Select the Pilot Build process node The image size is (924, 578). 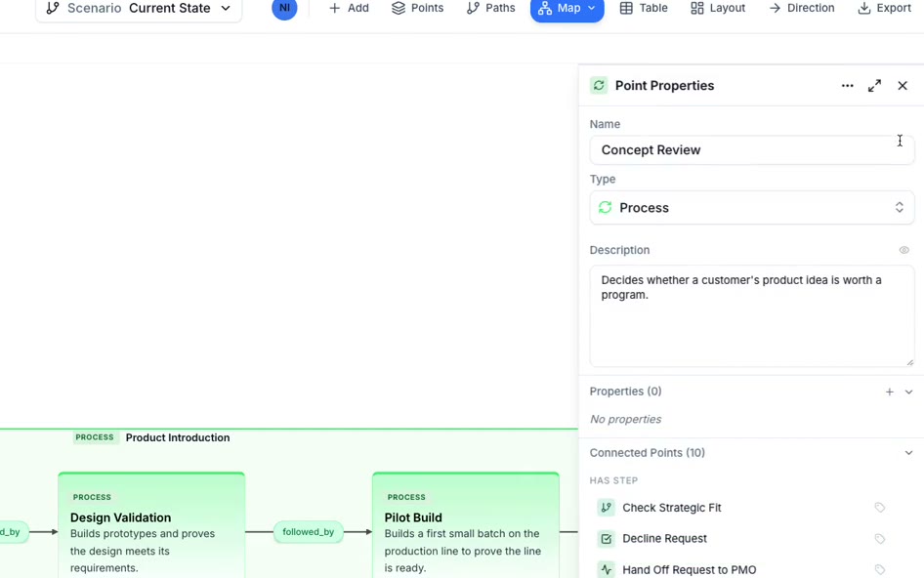[466, 525]
